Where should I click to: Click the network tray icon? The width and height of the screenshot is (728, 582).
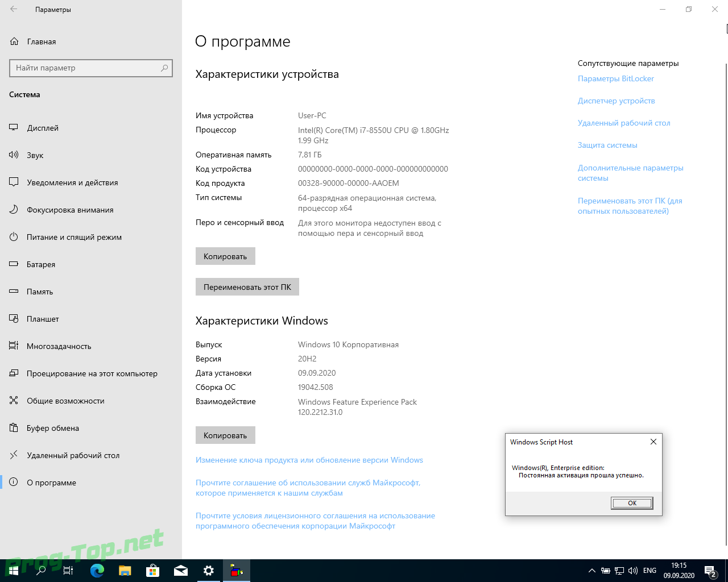(x=619, y=571)
